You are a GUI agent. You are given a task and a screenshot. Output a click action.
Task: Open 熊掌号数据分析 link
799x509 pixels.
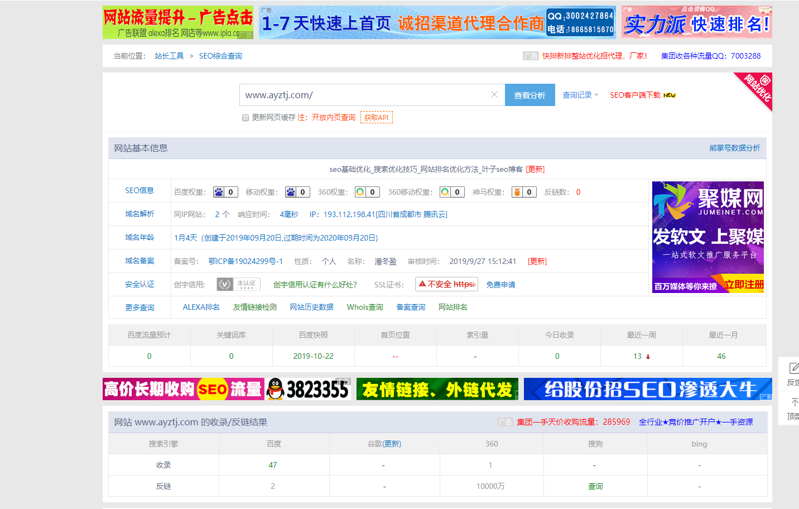click(x=734, y=148)
